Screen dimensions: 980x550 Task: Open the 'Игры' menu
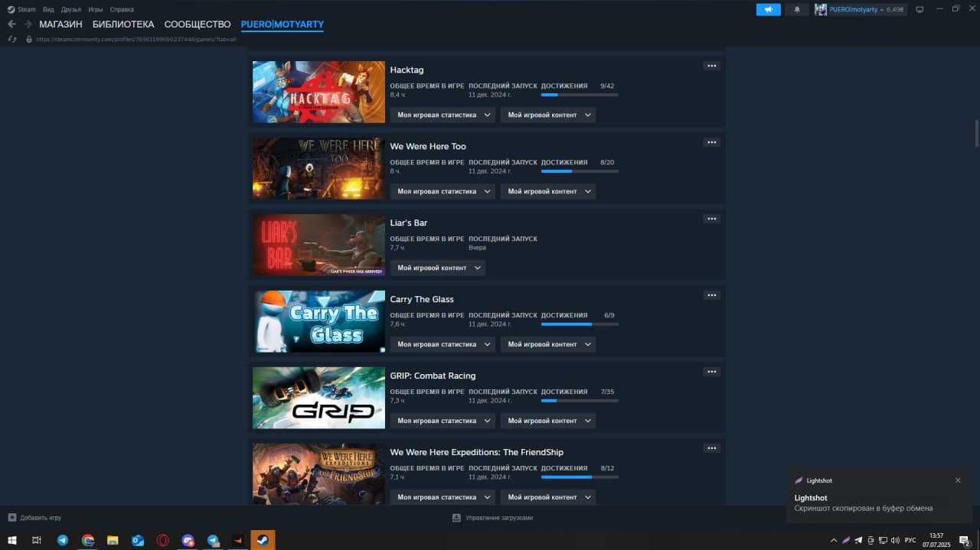point(96,9)
